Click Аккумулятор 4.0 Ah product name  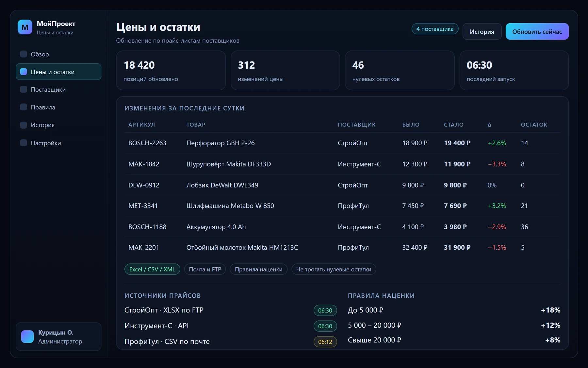click(x=216, y=227)
